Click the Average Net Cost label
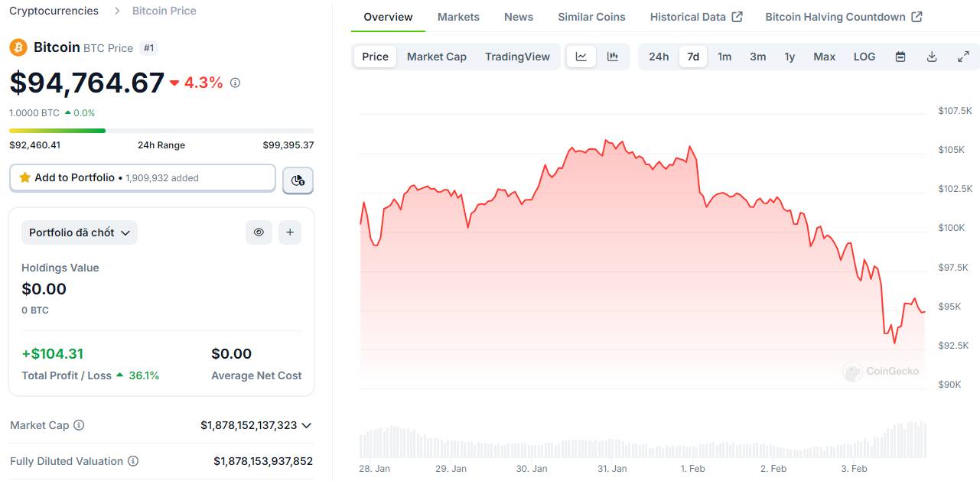The image size is (980, 481). click(256, 375)
